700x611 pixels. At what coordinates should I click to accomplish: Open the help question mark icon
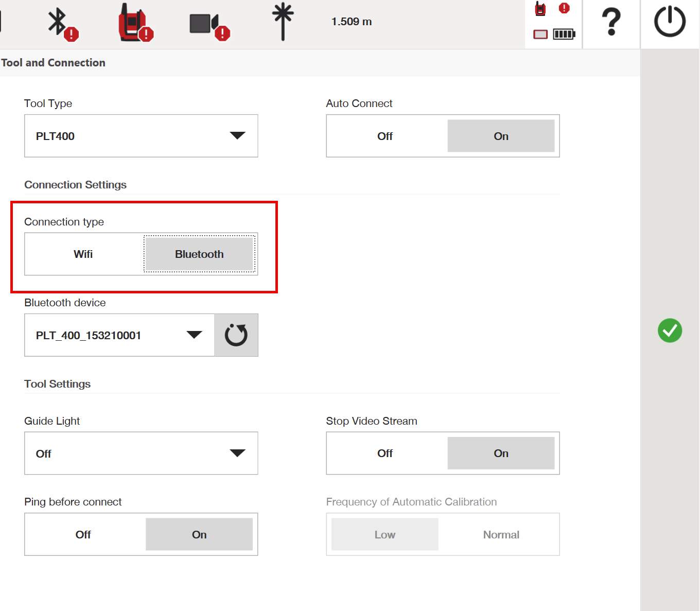pyautogui.click(x=611, y=22)
